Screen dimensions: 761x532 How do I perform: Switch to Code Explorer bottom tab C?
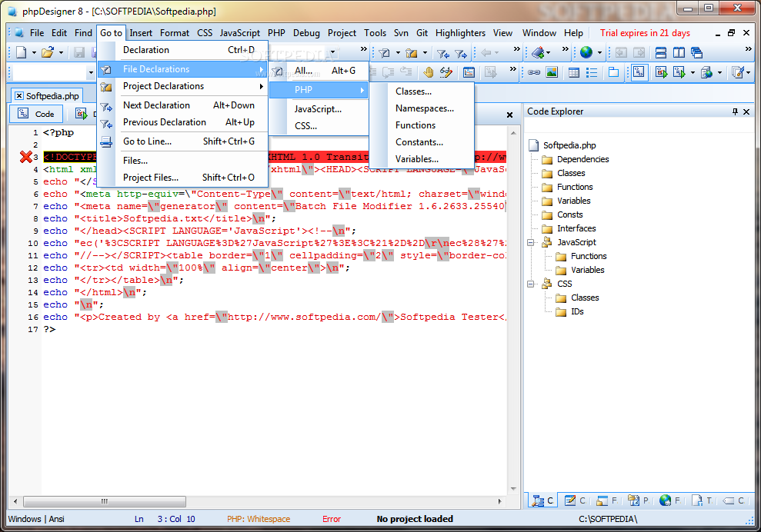[542, 500]
